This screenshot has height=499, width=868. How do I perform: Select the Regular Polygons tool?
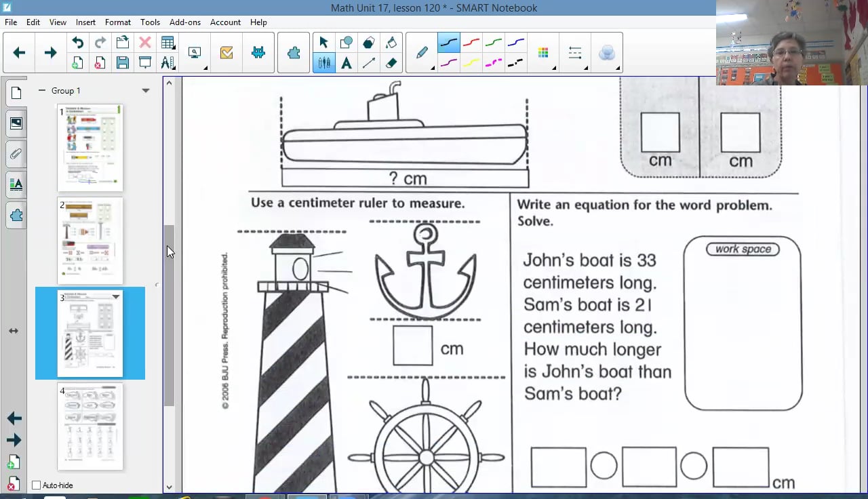[x=368, y=43]
